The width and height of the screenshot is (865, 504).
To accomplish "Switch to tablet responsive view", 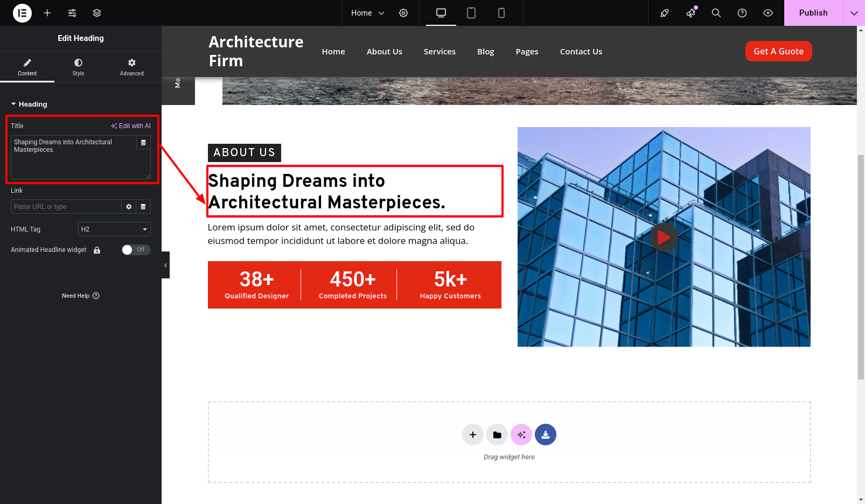I will point(471,13).
